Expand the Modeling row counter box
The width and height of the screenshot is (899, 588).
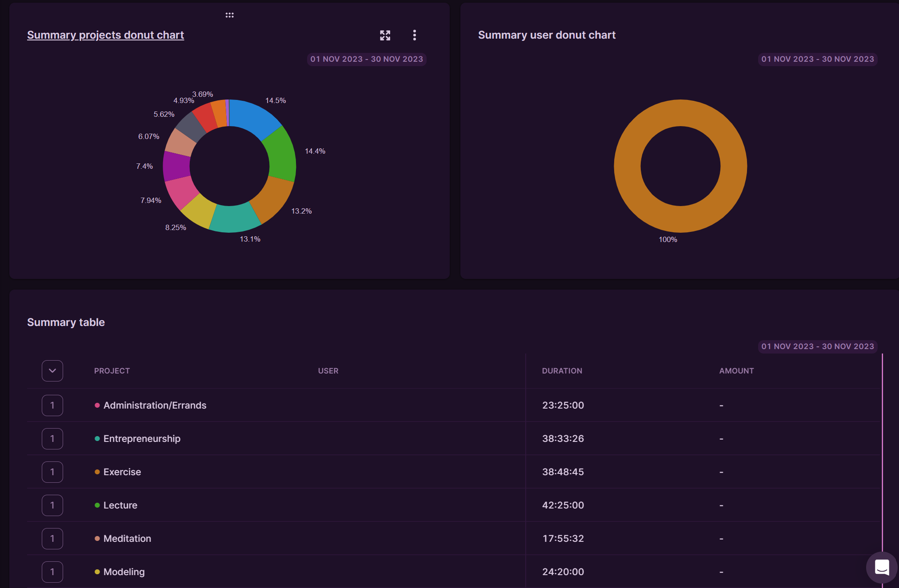52,572
